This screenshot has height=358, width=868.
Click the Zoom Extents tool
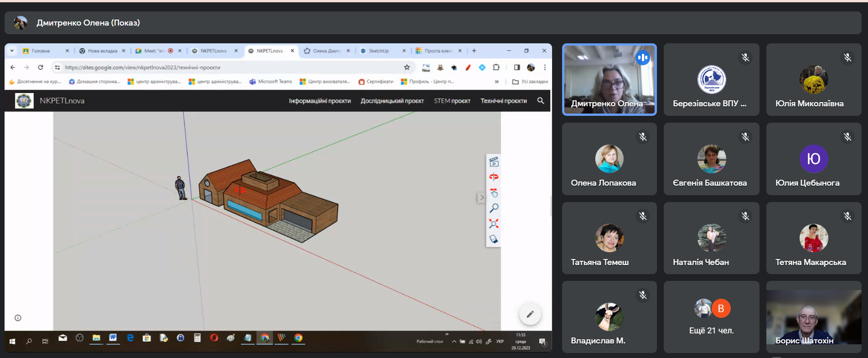tap(494, 223)
